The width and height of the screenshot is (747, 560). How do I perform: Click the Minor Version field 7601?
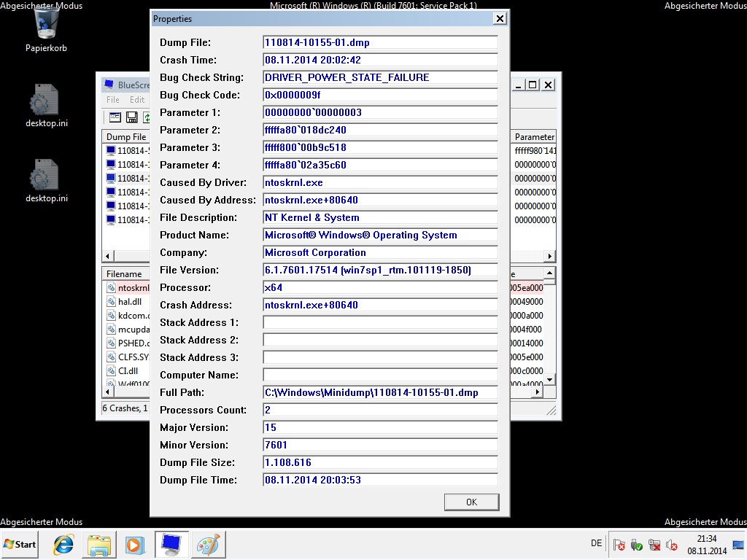pos(380,445)
